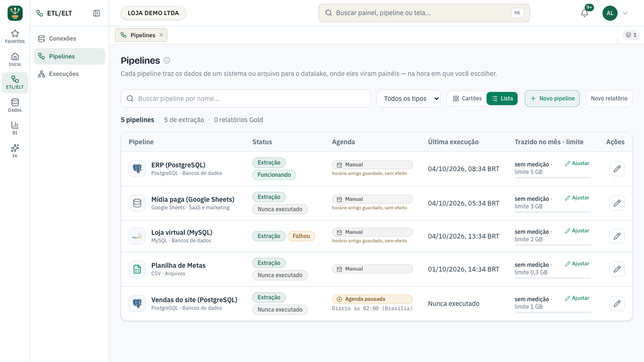This screenshot has width=644, height=362.
Task: Click the info icon beside Pipelines title
Action: point(167,60)
